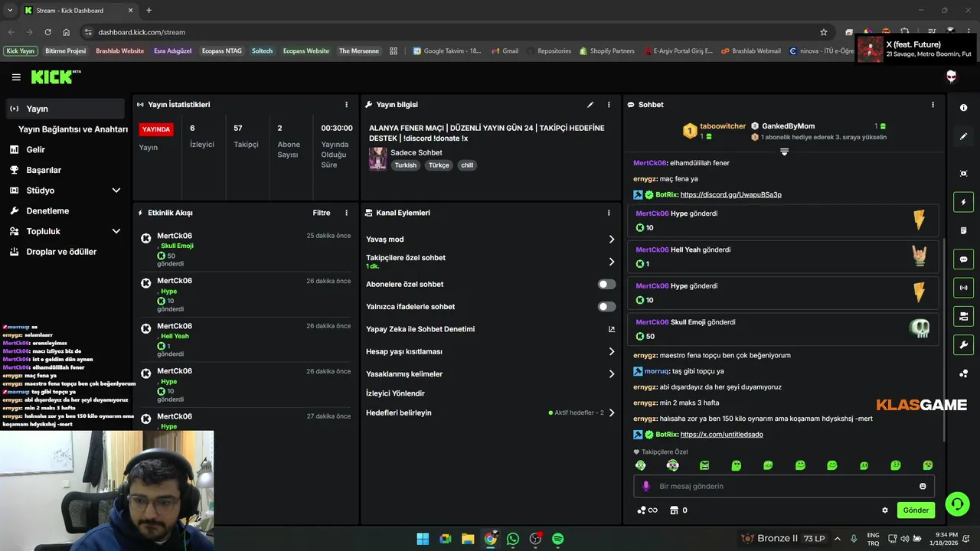Screen dimensions: 980x551
Task: Bookmark this page with the star icon
Action: click(824, 32)
